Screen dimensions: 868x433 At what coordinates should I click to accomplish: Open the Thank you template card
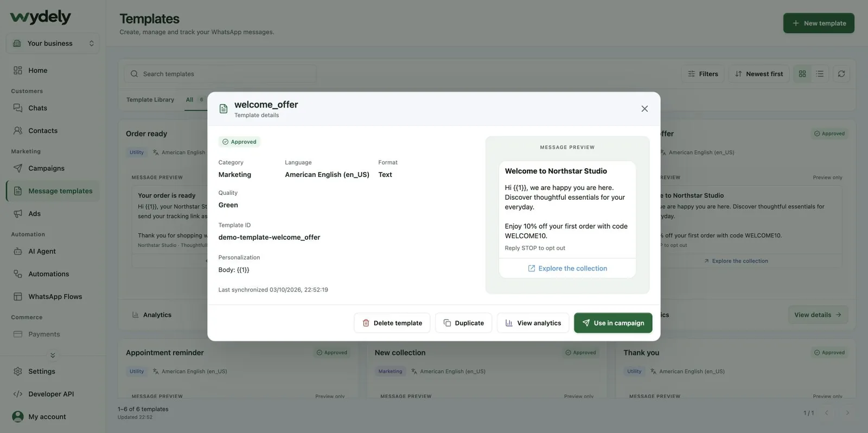pyautogui.click(x=736, y=369)
